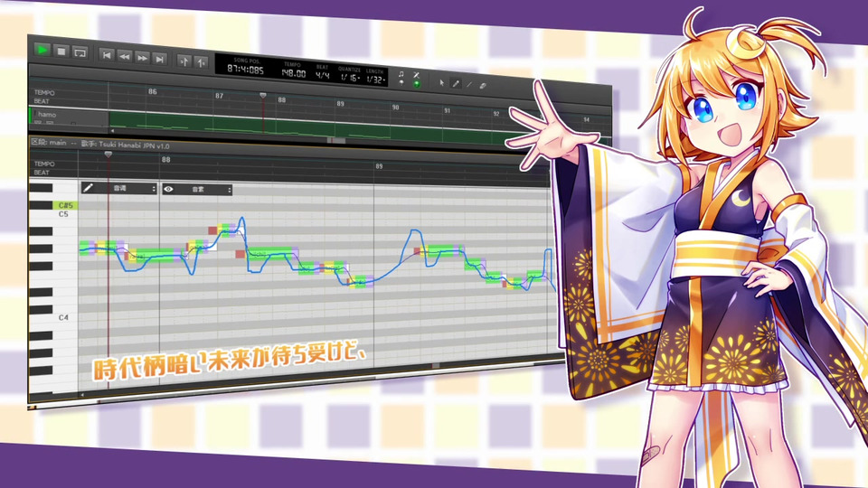This screenshot has width=868, height=488.
Task: Click the set start marker icon
Action: point(184,61)
